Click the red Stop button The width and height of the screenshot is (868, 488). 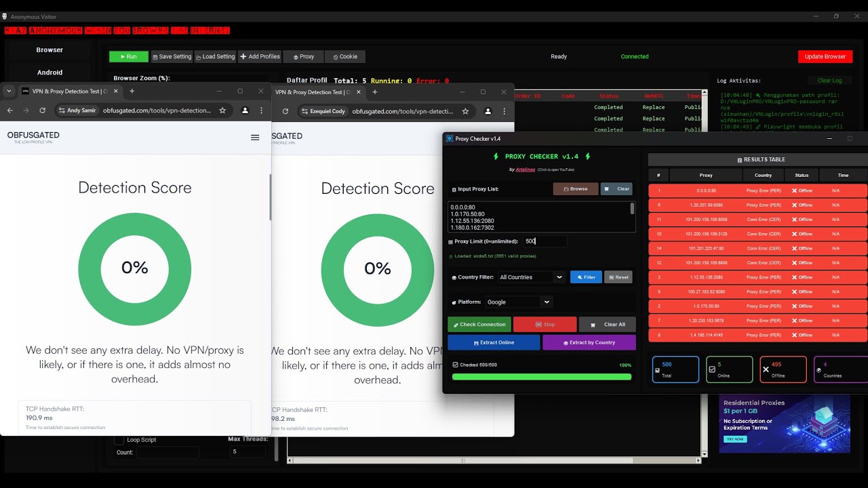click(x=545, y=325)
